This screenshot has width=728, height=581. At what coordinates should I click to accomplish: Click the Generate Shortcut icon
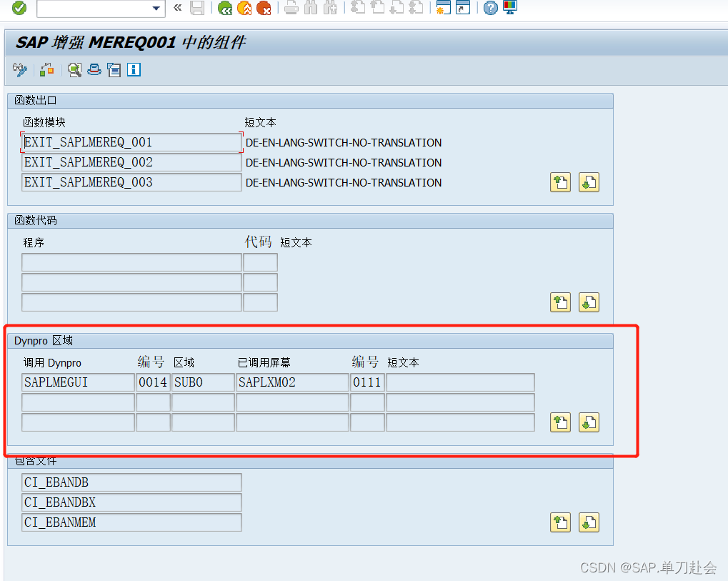pyautogui.click(x=463, y=7)
